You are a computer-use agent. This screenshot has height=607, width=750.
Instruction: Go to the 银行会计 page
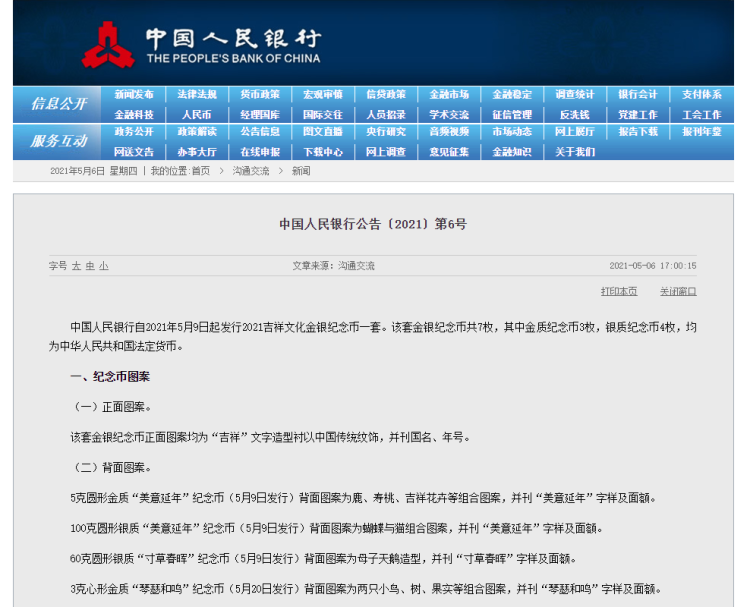pos(638,94)
